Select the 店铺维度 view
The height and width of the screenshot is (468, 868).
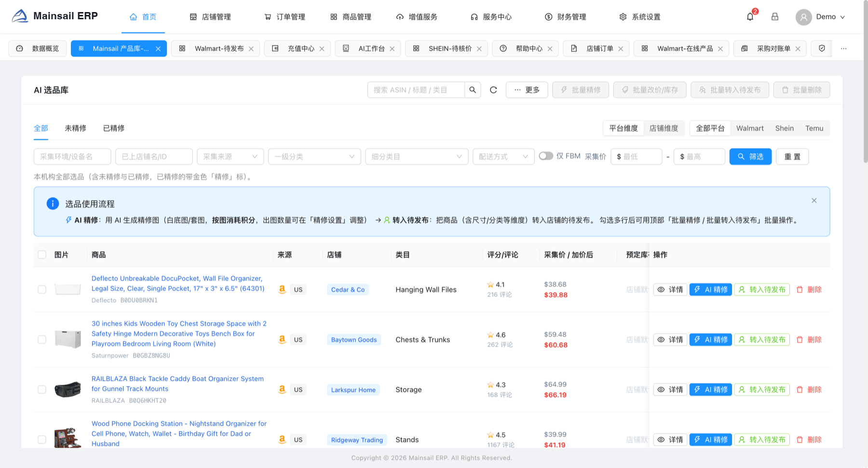(664, 128)
